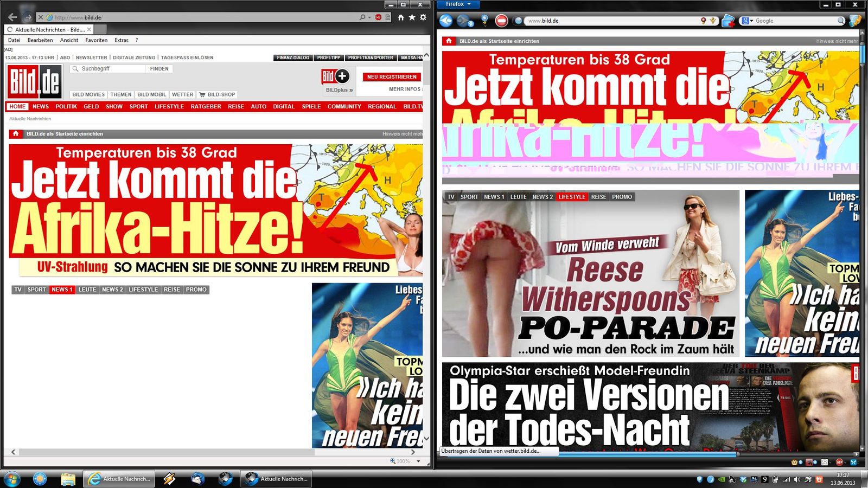Stop loading page in Firefox
This screenshot has height=488, width=868.
point(502,21)
